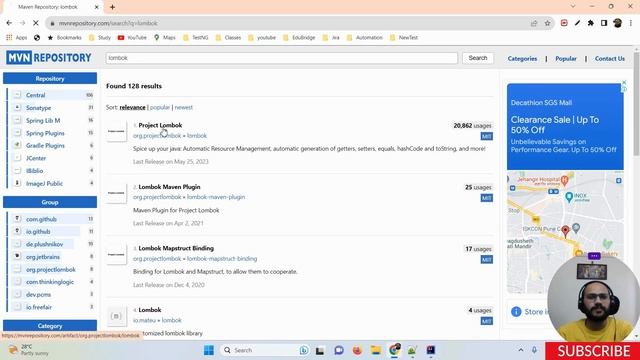Open the IntelliJ icon in the taskbar

tap(431, 350)
